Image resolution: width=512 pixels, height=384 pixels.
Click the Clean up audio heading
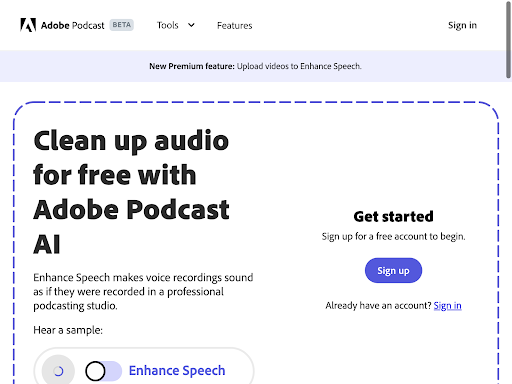(131, 192)
